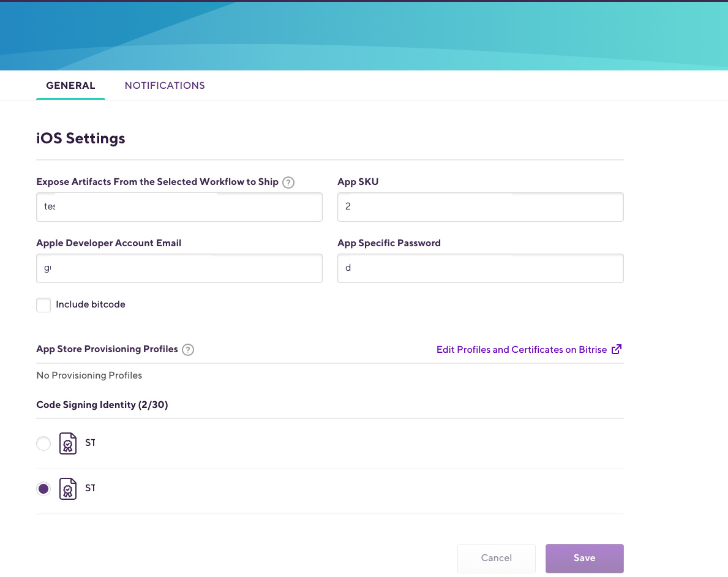Save the iOS settings
This screenshot has width=728, height=577.
[x=585, y=558]
